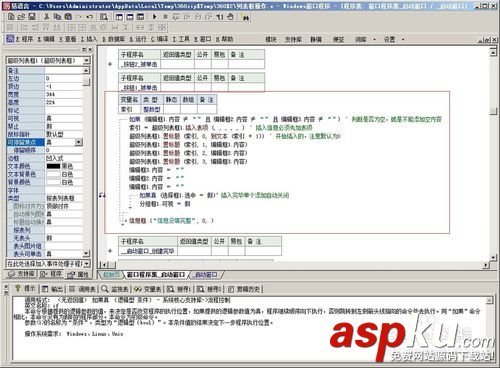The image size is (500, 368).
Task: Open the 数据库 menu
Action: 113,39
